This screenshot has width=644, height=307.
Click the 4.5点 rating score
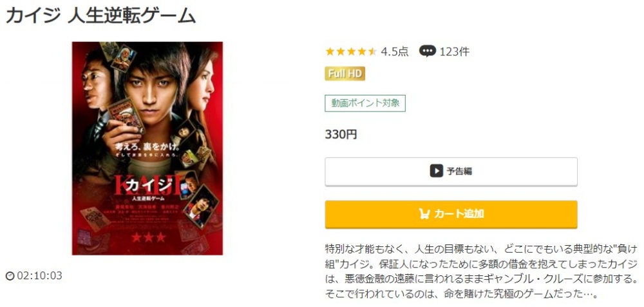[395, 52]
